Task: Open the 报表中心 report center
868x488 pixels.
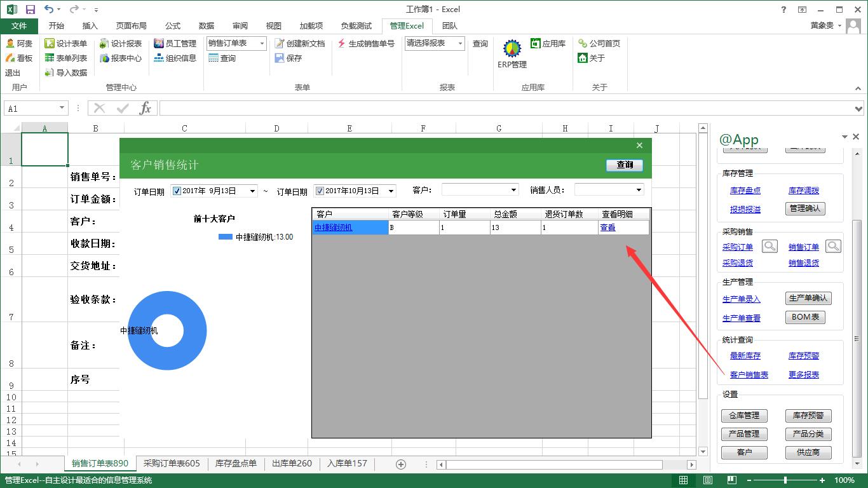Action: [x=121, y=58]
